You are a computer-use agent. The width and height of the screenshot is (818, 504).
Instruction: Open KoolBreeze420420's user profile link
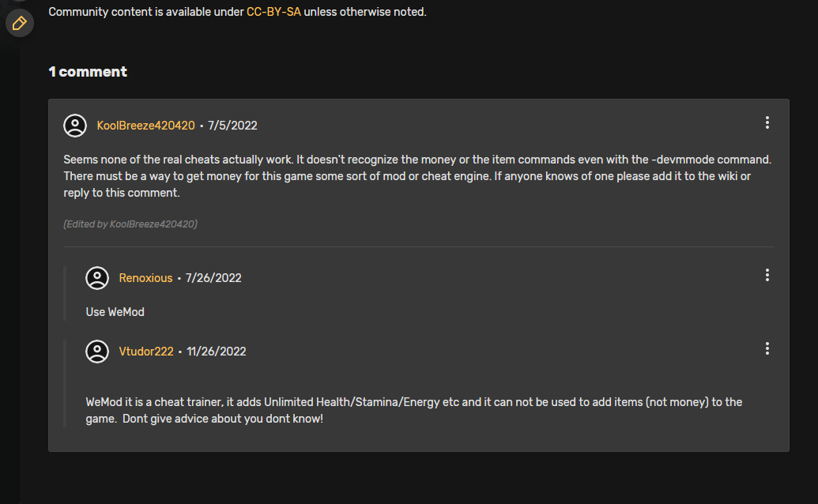click(145, 126)
